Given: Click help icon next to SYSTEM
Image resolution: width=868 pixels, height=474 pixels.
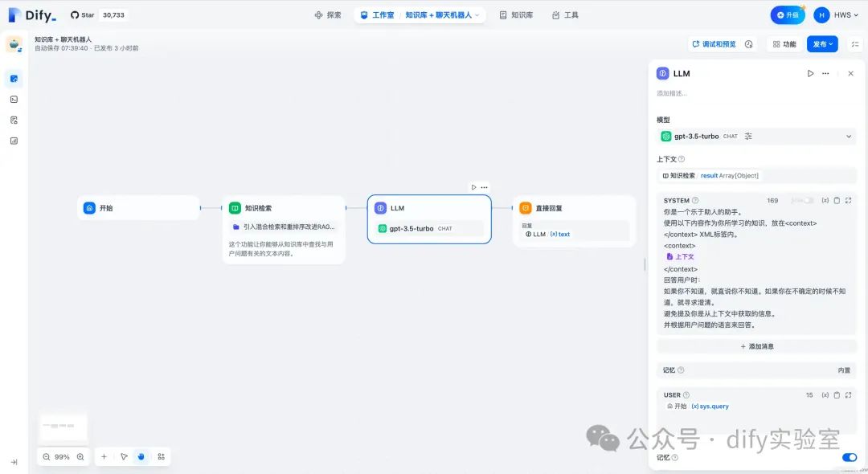Looking at the screenshot, I should click(x=695, y=200).
